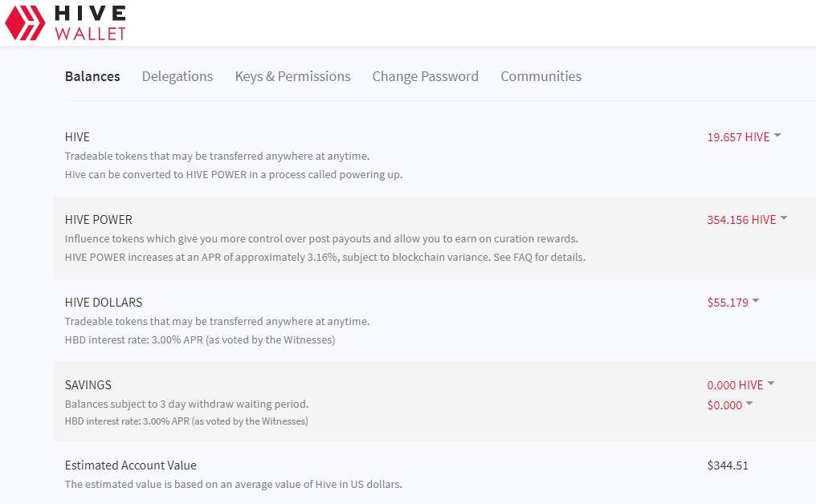Image resolution: width=816 pixels, height=504 pixels.
Task: Click the Savings HBD interest rate line
Action: [186, 421]
